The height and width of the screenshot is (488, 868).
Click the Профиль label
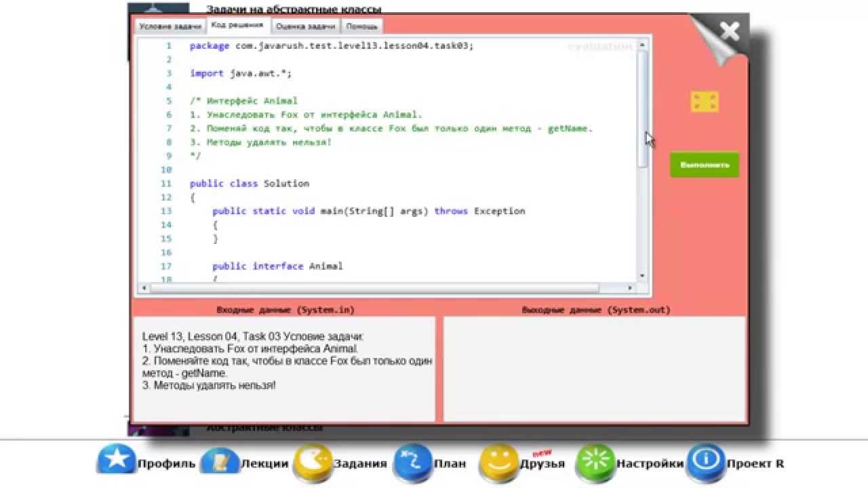coord(166,464)
